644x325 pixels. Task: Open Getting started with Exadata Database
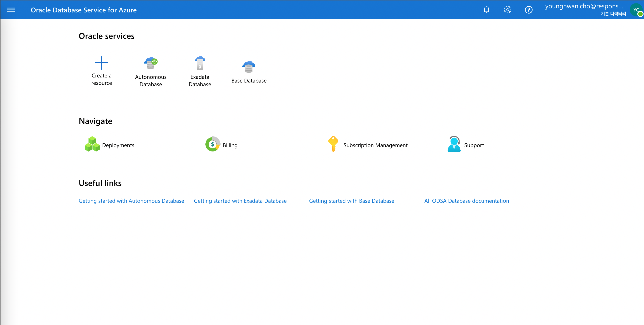240,201
